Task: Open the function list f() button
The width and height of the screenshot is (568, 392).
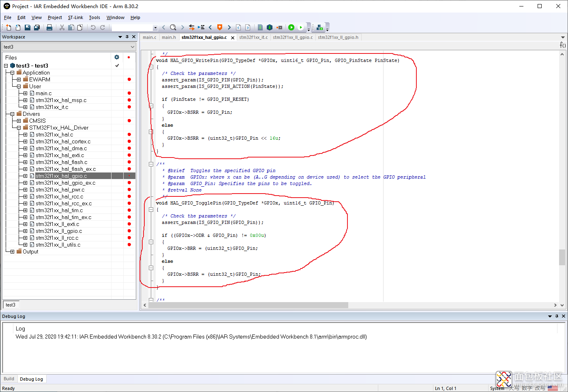Action: coord(563,45)
